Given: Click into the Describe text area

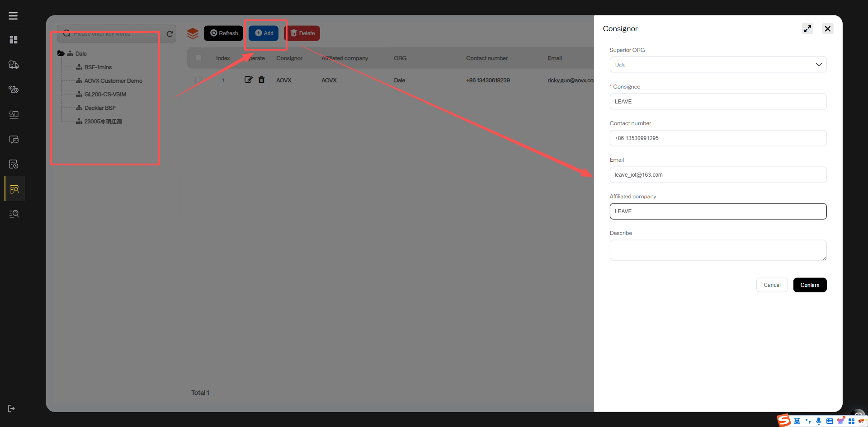Looking at the screenshot, I should [x=717, y=250].
